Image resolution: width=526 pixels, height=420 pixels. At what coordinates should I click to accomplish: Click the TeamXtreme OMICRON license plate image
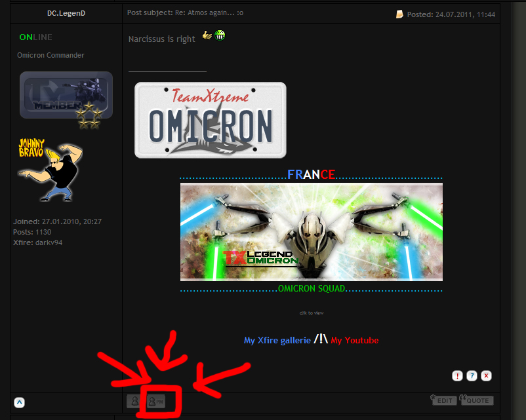click(211, 120)
